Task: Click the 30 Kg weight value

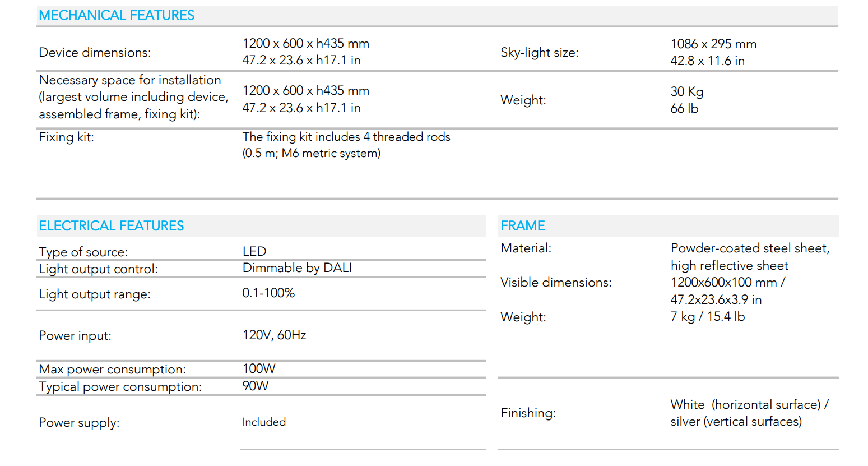Action: tap(686, 91)
